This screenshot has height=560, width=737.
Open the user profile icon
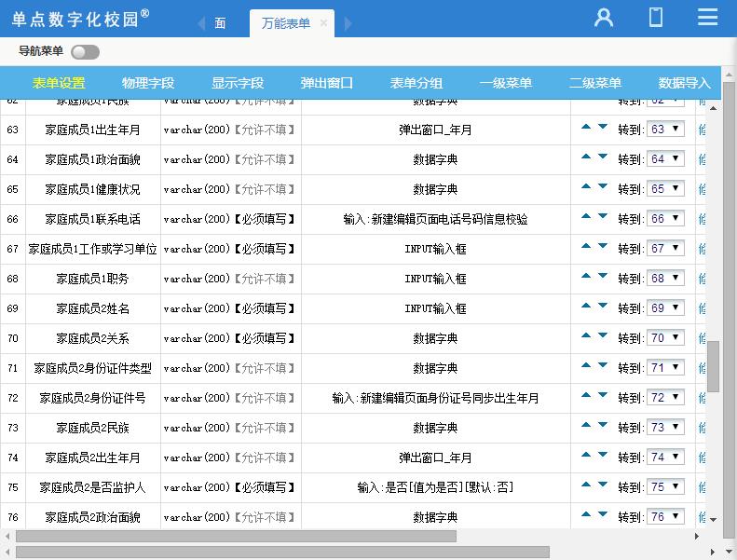pyautogui.click(x=604, y=17)
